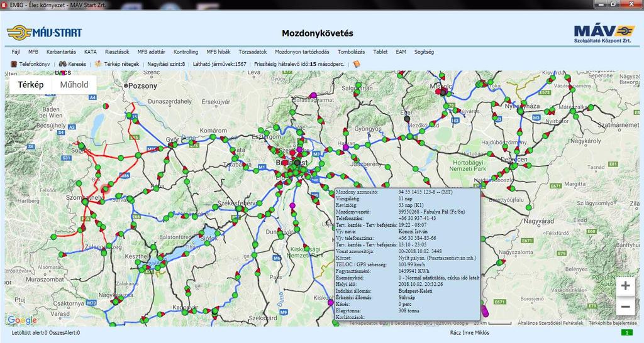The height and width of the screenshot is (343, 644).
Task: Open the Kontrolling menu
Action: (186, 52)
